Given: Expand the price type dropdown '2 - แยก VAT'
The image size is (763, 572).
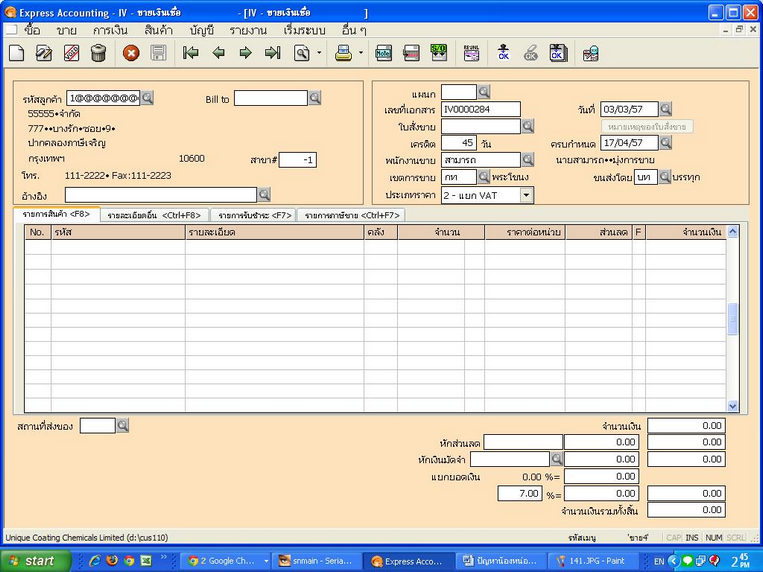Looking at the screenshot, I should click(527, 195).
